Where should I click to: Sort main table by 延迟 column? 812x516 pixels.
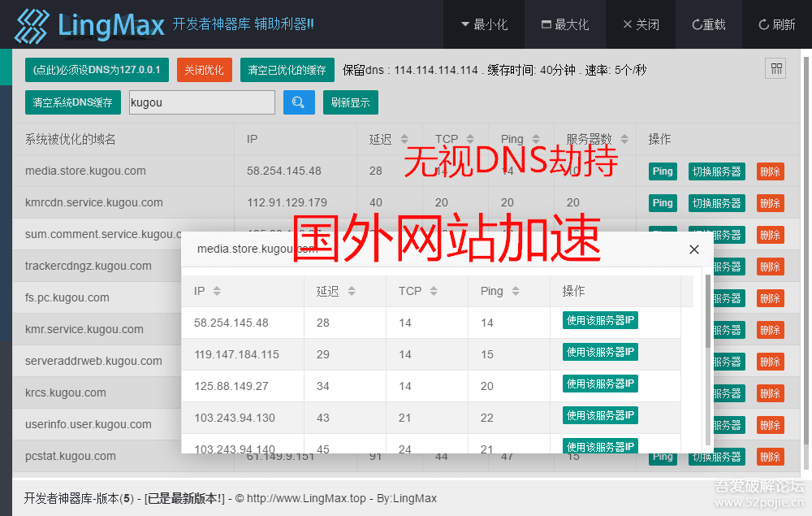404,139
